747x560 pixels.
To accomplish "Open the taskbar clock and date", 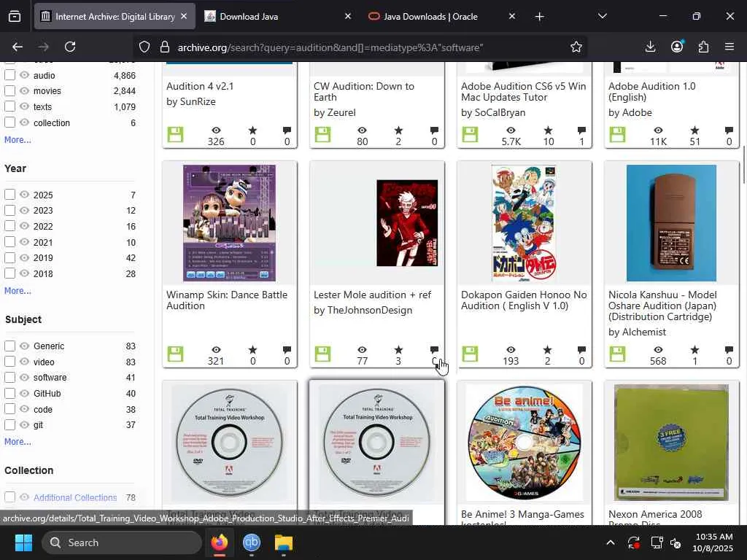I will [x=712, y=542].
